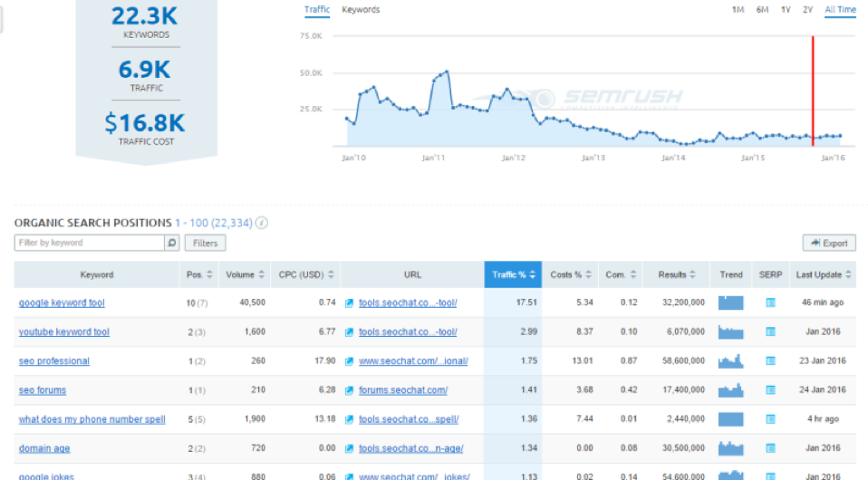868x480 pixels.
Task: Select the Traffic chart tab
Action: click(317, 10)
